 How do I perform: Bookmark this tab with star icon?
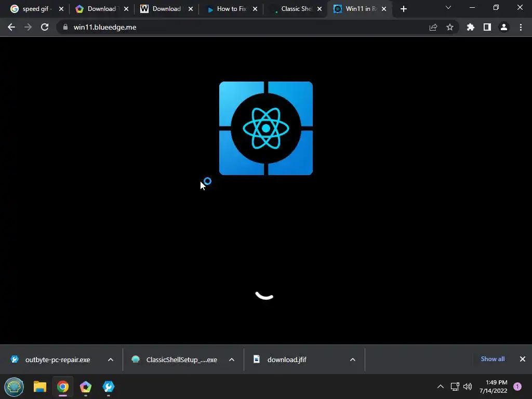[x=450, y=27]
